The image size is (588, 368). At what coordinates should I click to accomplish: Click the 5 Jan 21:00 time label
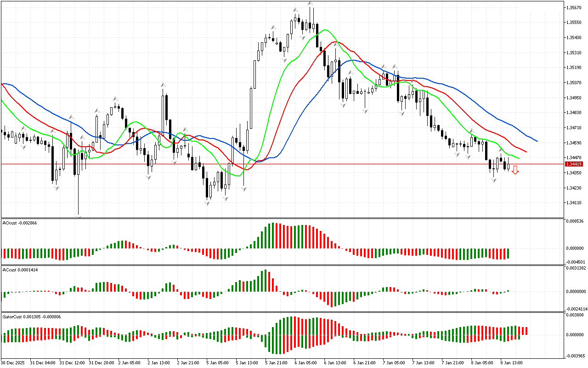(x=277, y=362)
